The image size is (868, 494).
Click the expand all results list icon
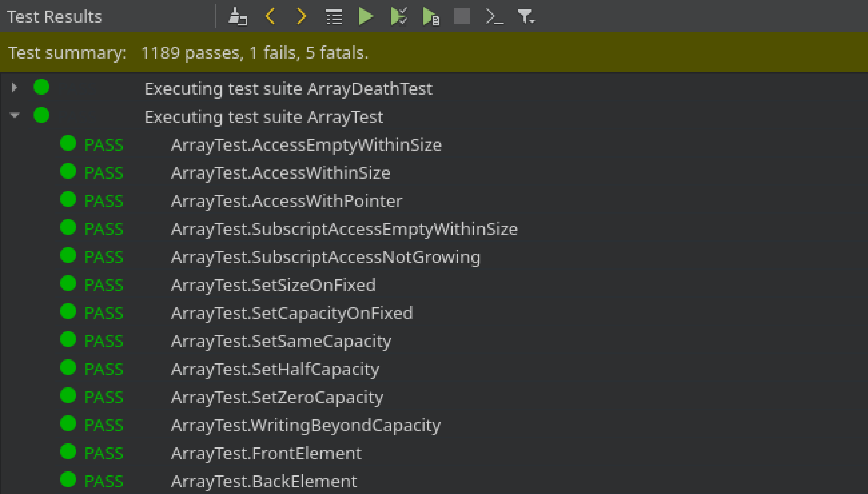pyautogui.click(x=334, y=16)
